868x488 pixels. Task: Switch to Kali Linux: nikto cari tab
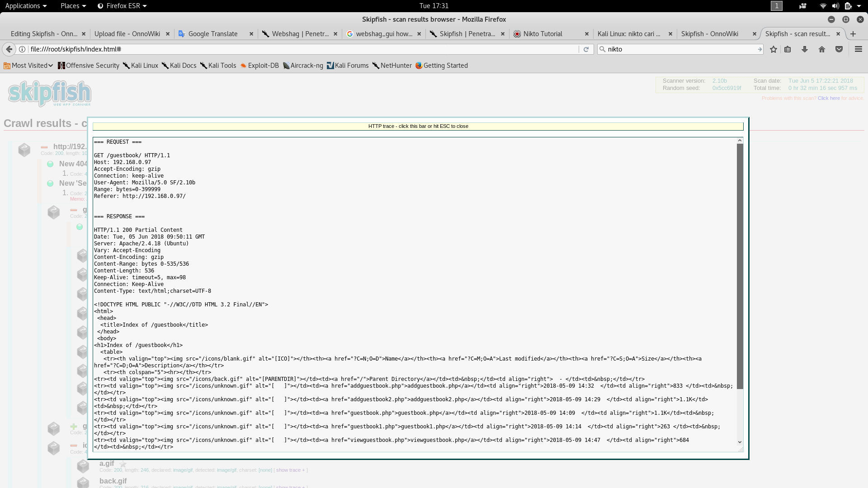[628, 34]
